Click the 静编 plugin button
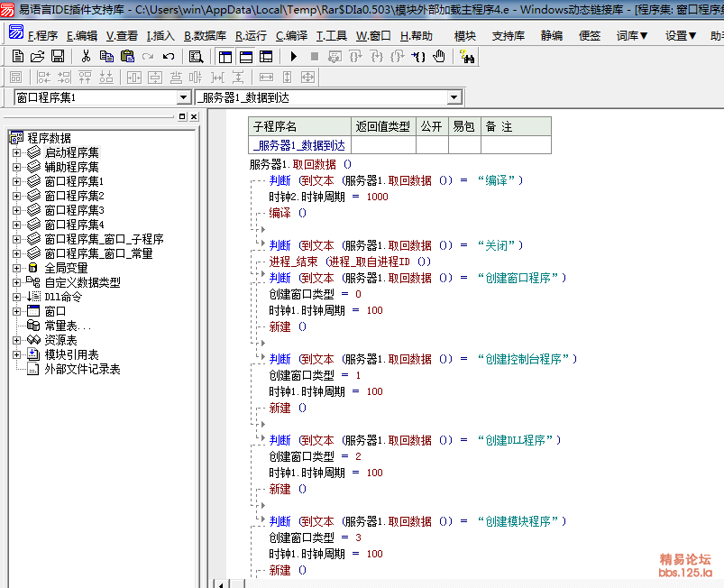 pyautogui.click(x=551, y=35)
